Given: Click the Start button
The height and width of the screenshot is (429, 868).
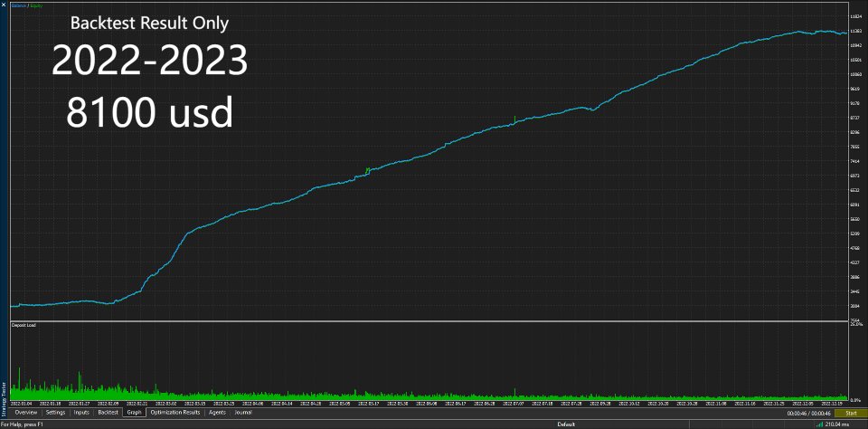Looking at the screenshot, I should (x=851, y=414).
